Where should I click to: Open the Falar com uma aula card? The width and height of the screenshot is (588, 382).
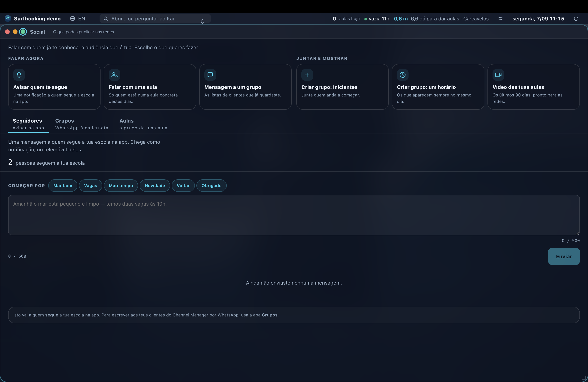pos(150,87)
